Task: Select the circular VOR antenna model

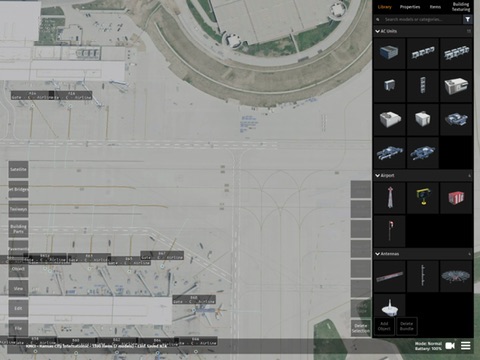Action: point(456,276)
